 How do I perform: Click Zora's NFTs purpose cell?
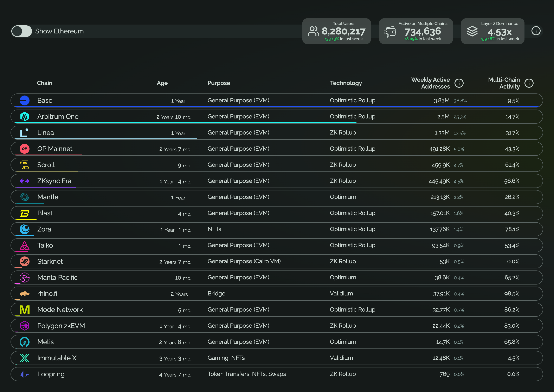[x=214, y=229]
